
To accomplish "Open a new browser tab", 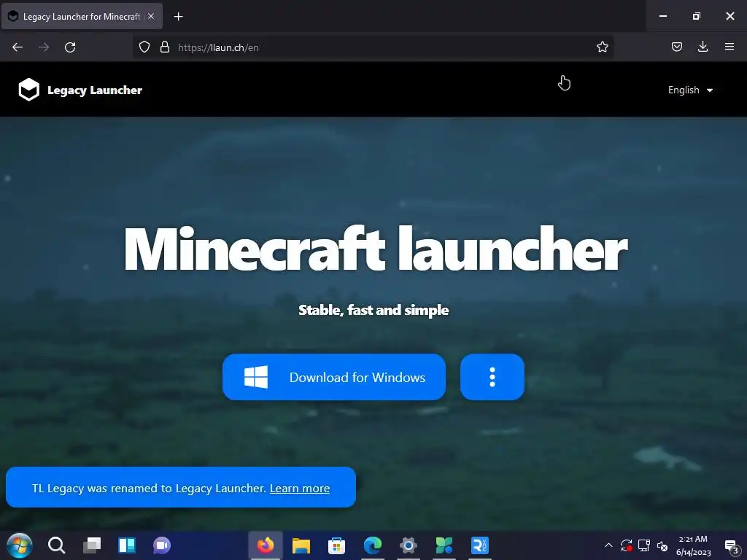I will (178, 17).
